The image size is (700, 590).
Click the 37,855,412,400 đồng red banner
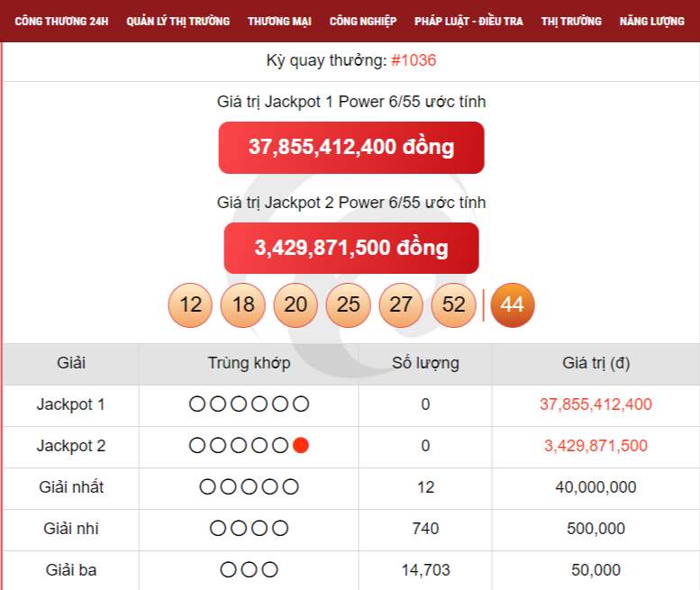pyautogui.click(x=351, y=147)
